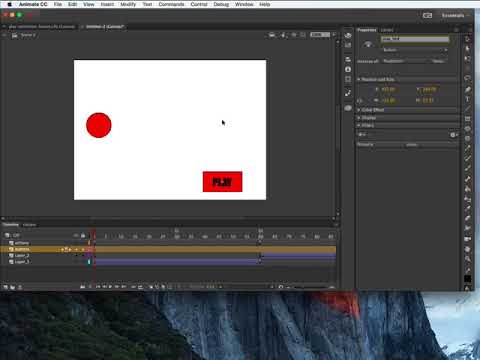Select the Rectangle tool
The image size is (480, 360).
point(468,119)
